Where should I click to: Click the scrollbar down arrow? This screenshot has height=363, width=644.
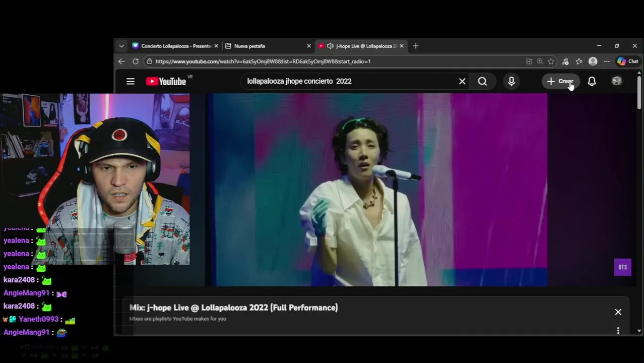pyautogui.click(x=639, y=331)
